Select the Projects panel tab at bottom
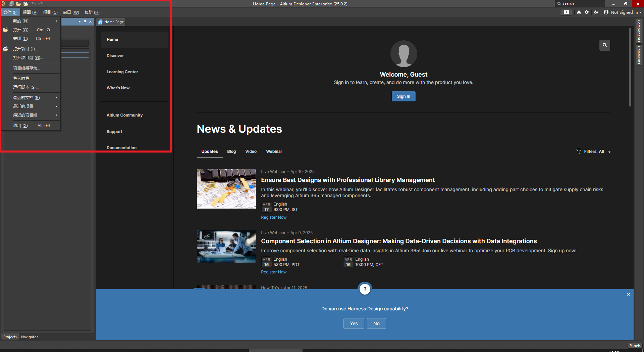This screenshot has height=352, width=644. (x=10, y=337)
